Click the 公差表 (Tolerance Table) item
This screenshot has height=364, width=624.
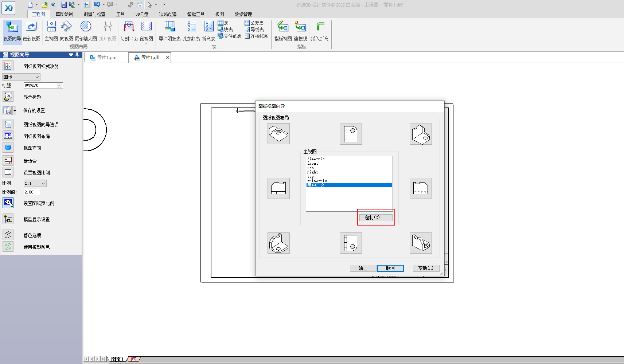[254, 23]
